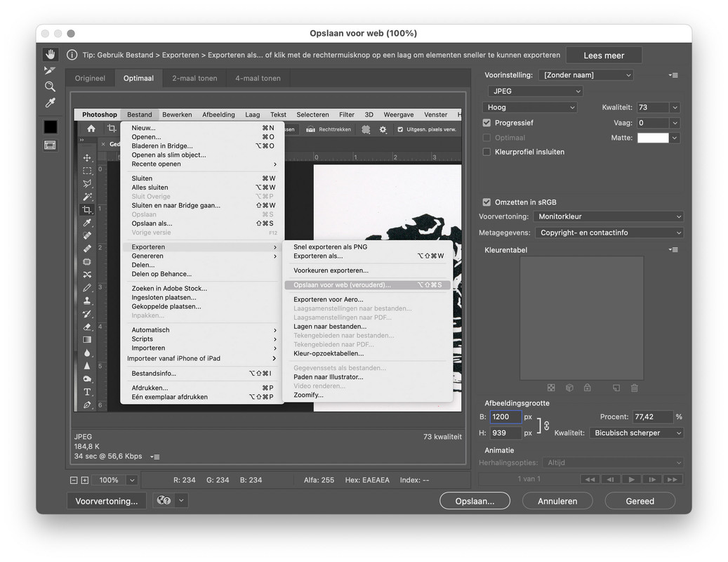728x562 pixels.
Task: Click the H height field 939
Action: pyautogui.click(x=505, y=433)
